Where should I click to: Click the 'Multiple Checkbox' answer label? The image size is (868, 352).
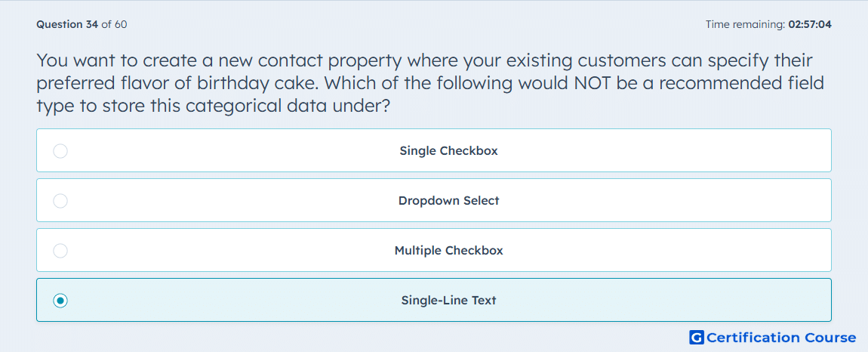448,251
